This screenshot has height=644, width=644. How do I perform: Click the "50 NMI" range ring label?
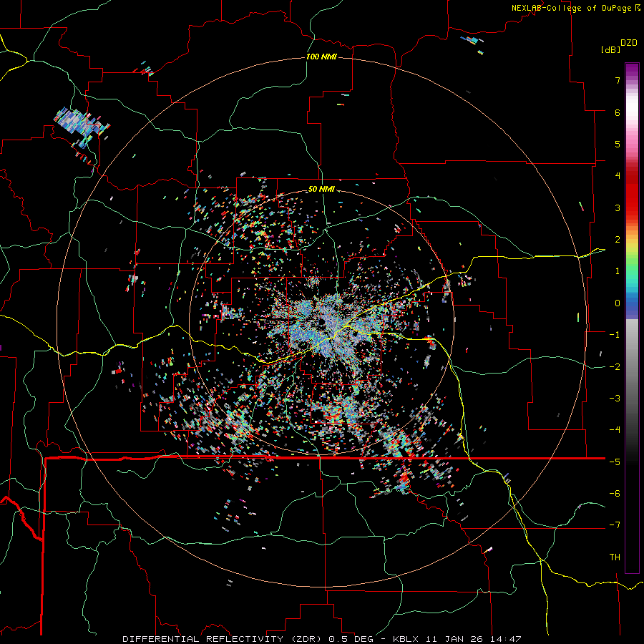[321, 189]
